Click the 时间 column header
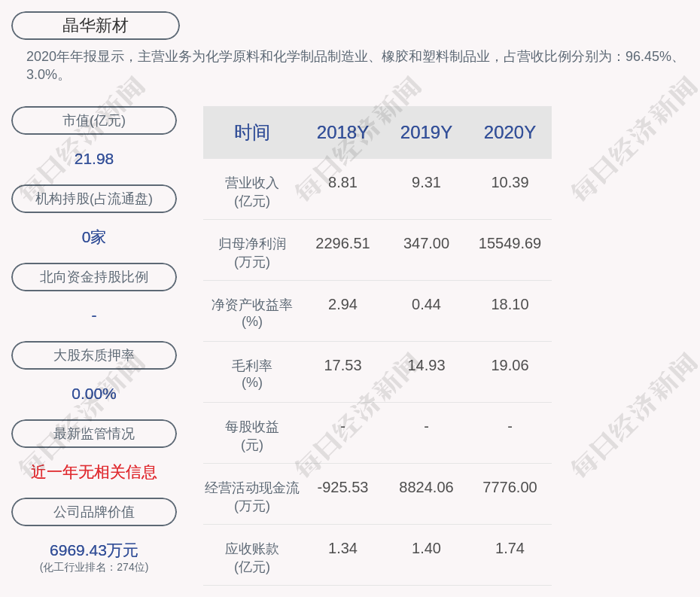This screenshot has height=597, width=700. (x=252, y=132)
